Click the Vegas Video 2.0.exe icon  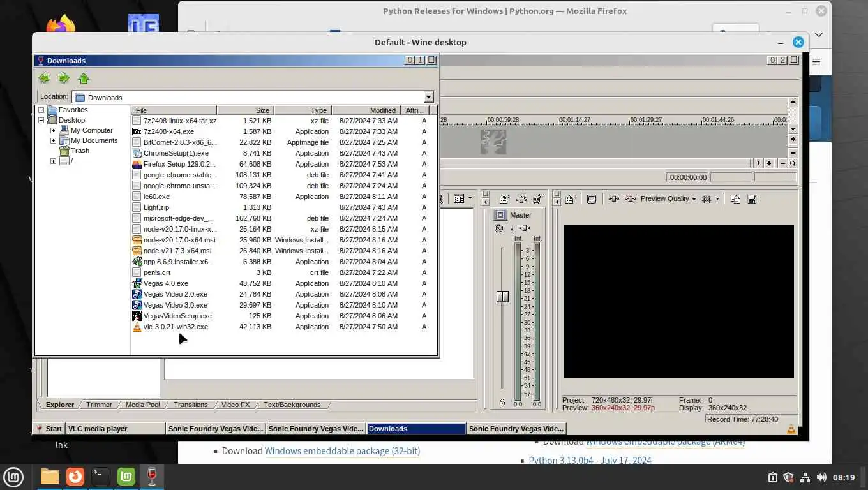(137, 294)
